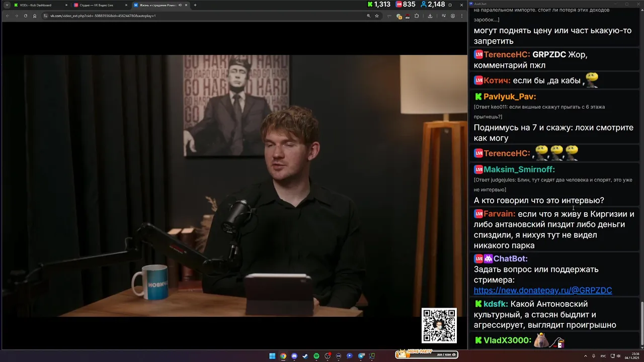Open Chrome from the taskbar

tap(283, 356)
